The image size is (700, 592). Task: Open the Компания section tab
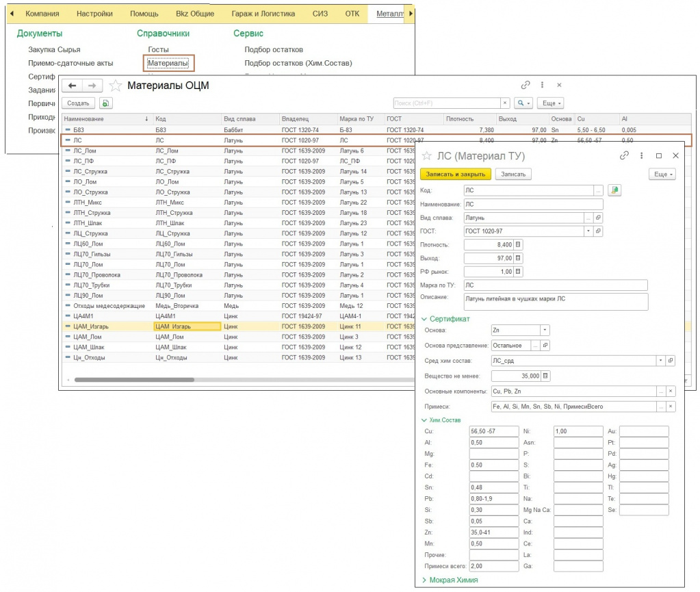tap(42, 14)
